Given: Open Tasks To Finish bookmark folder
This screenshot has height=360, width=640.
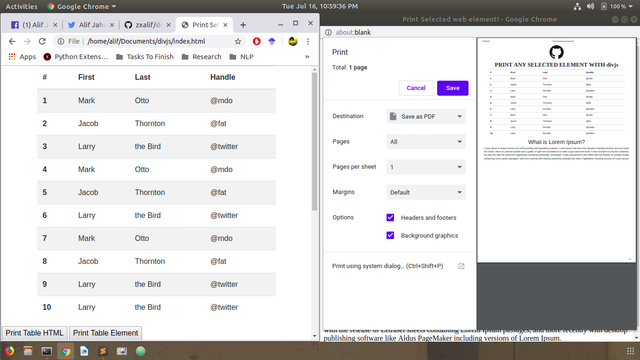Looking at the screenshot, I should coord(145,57).
